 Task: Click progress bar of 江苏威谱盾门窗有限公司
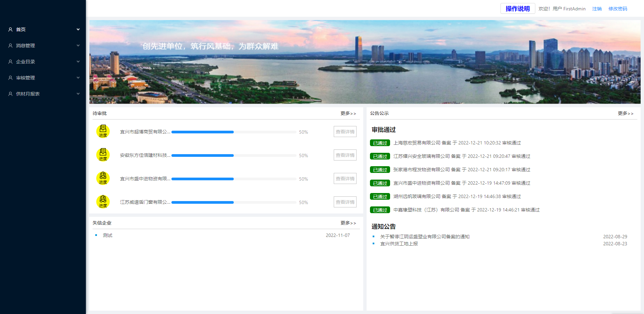pos(234,202)
